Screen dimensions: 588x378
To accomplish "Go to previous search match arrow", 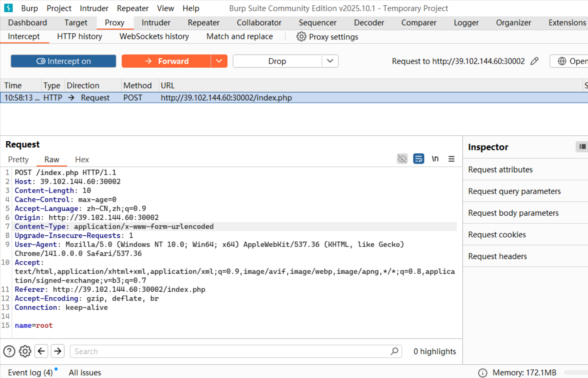I will pos(41,351).
